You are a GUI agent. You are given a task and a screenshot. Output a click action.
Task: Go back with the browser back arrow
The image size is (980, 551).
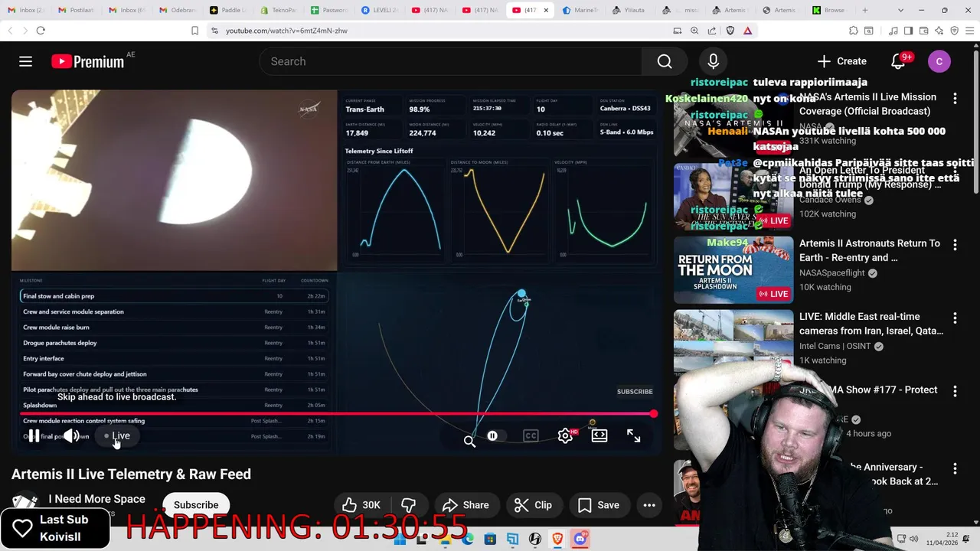pyautogui.click(x=10, y=31)
